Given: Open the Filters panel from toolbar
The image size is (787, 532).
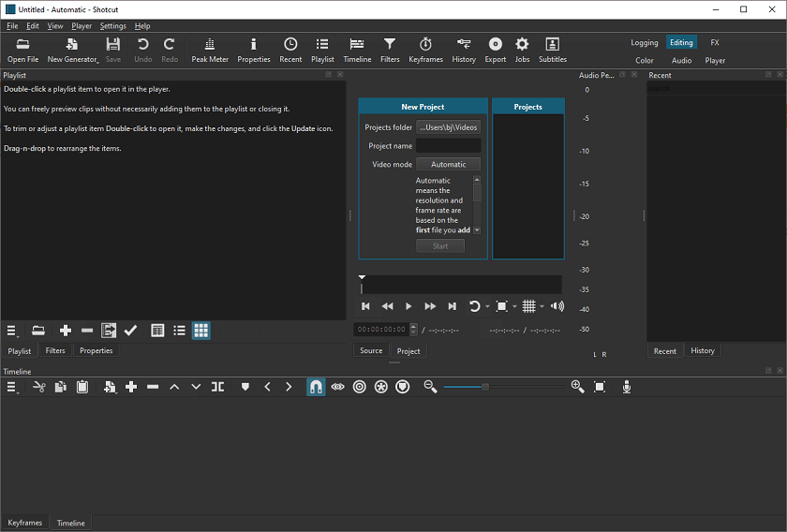Looking at the screenshot, I should (390, 51).
